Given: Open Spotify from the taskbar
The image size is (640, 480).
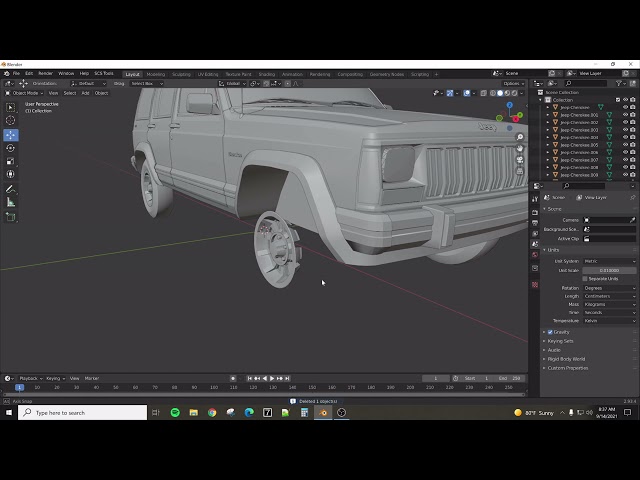Looking at the screenshot, I should tap(175, 413).
